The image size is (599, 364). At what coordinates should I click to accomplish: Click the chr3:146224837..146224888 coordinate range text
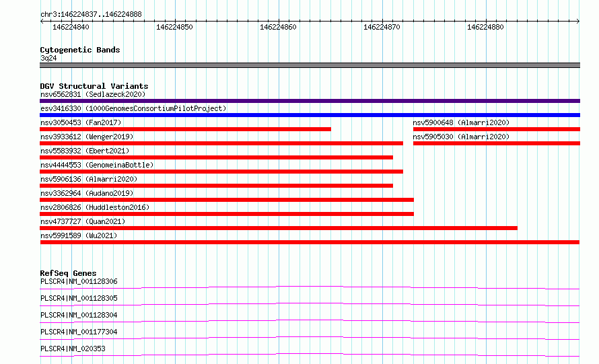click(91, 15)
